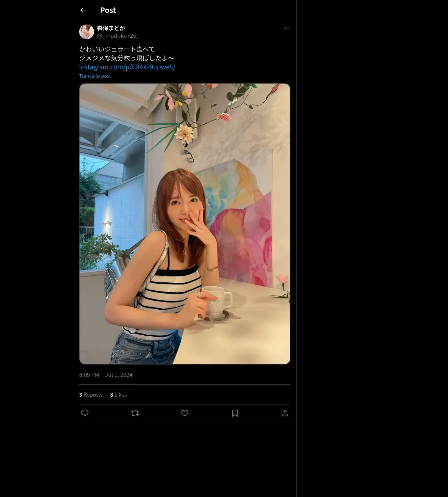Open the @_madoka726_ handle link
The width and height of the screenshot is (448, 497).
click(x=118, y=36)
